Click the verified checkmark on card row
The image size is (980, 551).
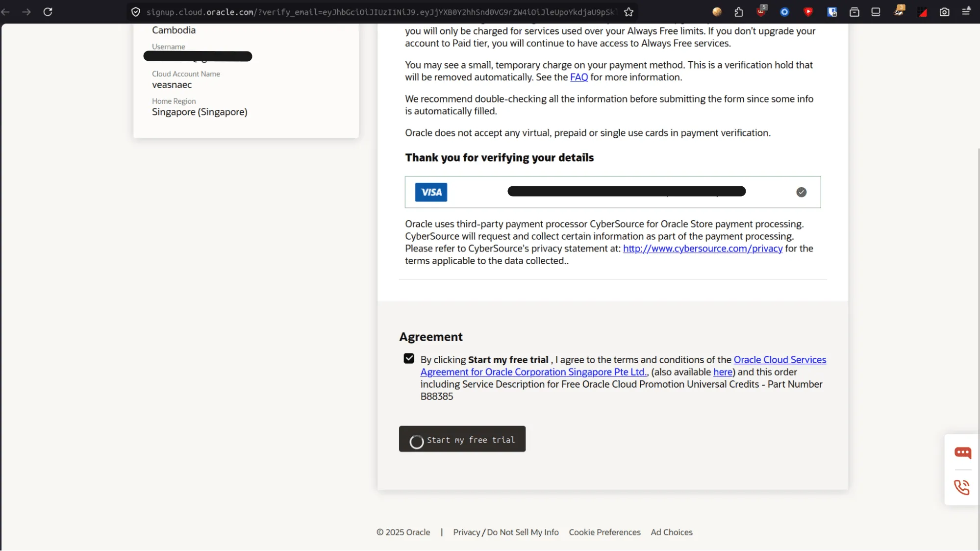click(x=801, y=192)
